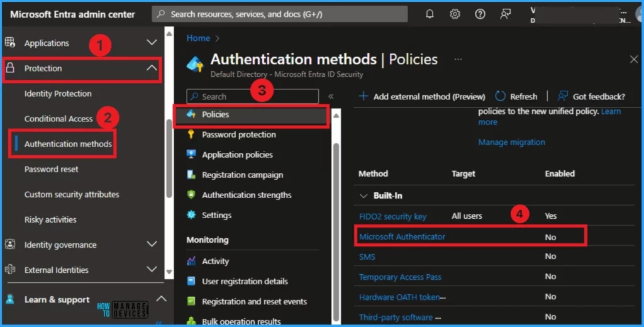Click the ellipsis next to Policies title
Screen dimensions: 644x327
tap(458, 59)
